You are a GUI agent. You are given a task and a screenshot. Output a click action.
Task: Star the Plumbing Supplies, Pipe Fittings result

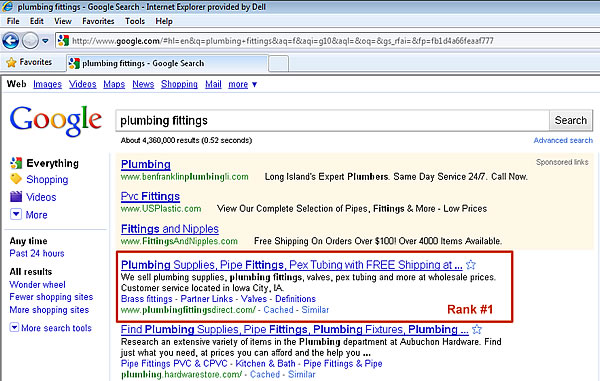point(471,264)
